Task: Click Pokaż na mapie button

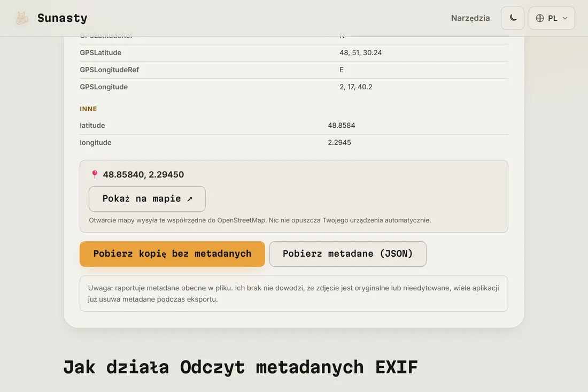Action: point(147,199)
